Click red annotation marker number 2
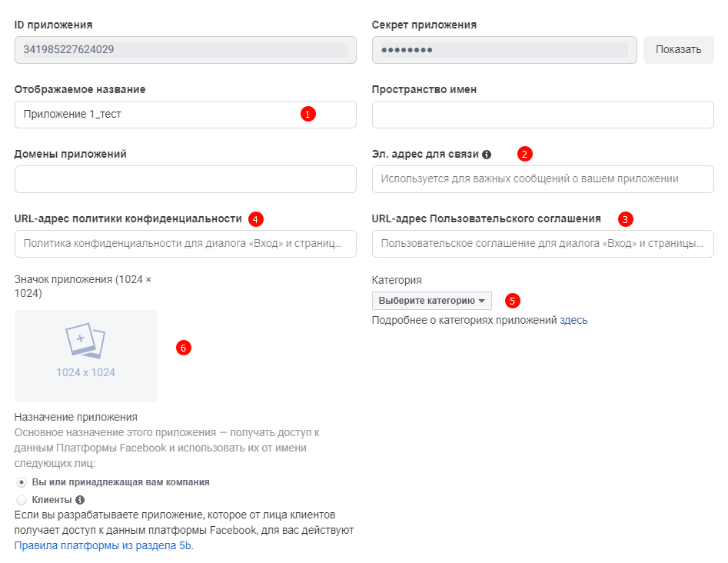Screen dimensions: 728x563 (524, 154)
